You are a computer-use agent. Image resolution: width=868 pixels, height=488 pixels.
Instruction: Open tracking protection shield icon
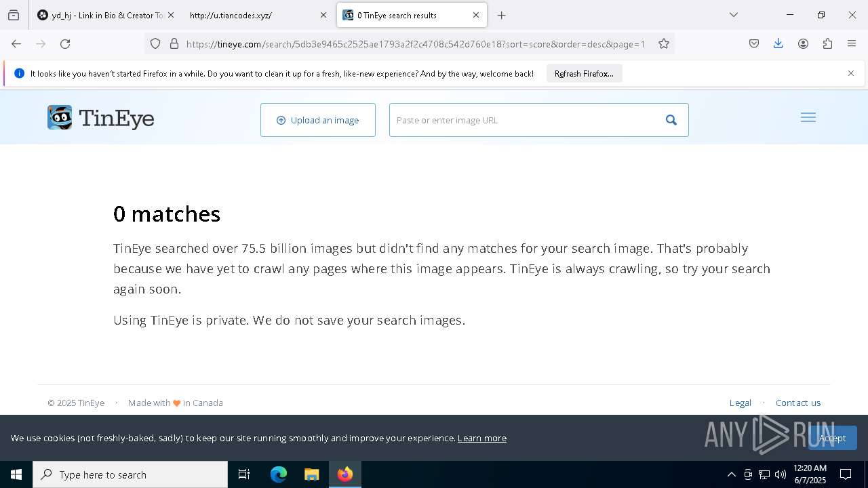coord(155,44)
